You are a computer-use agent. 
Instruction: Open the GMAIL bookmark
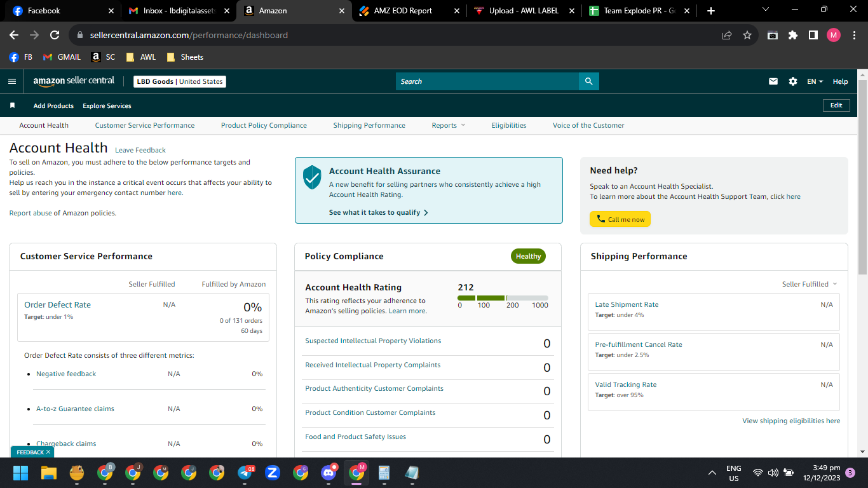tap(62, 57)
